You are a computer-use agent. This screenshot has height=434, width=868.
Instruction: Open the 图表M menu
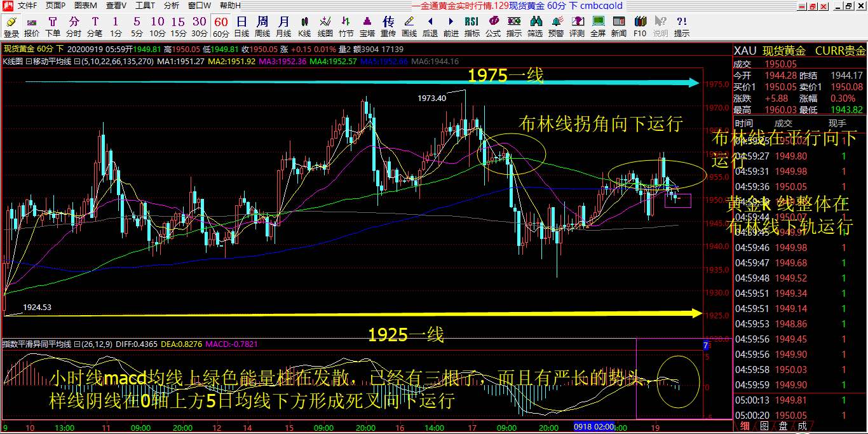(x=86, y=5)
